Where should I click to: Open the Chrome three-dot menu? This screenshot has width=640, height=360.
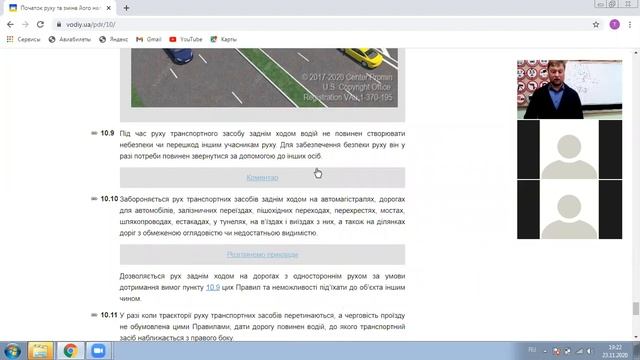click(630, 24)
